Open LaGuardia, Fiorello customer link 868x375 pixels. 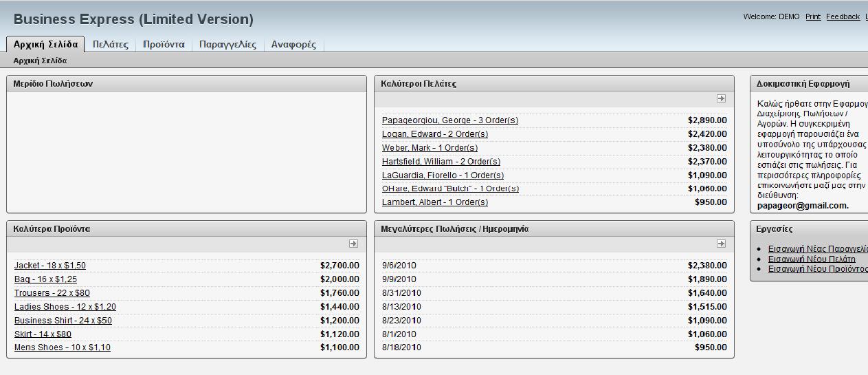click(x=443, y=175)
